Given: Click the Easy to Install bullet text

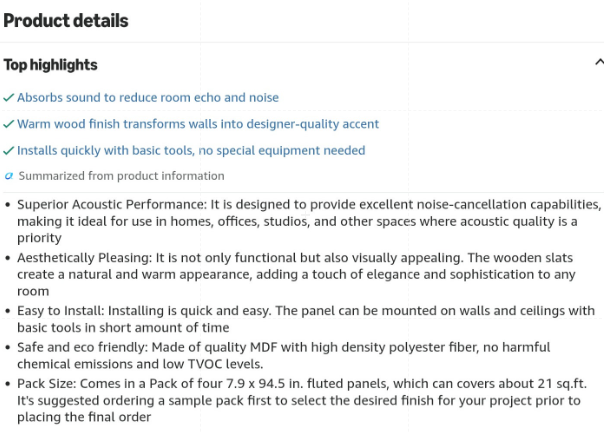Looking at the screenshot, I should point(306,319).
